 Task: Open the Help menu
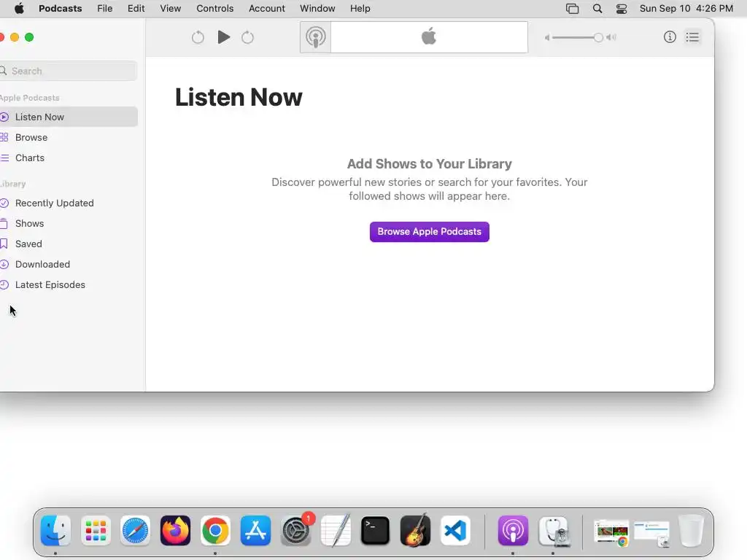click(x=360, y=9)
